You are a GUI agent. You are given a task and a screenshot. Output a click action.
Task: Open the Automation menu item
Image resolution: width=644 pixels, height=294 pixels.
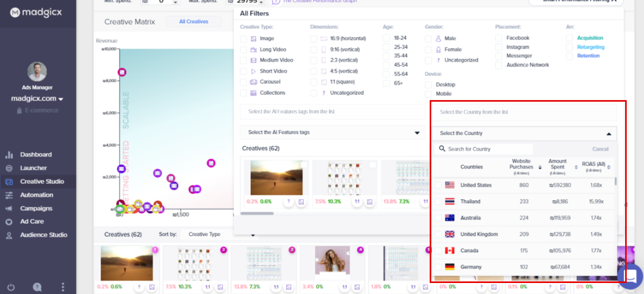tap(37, 195)
